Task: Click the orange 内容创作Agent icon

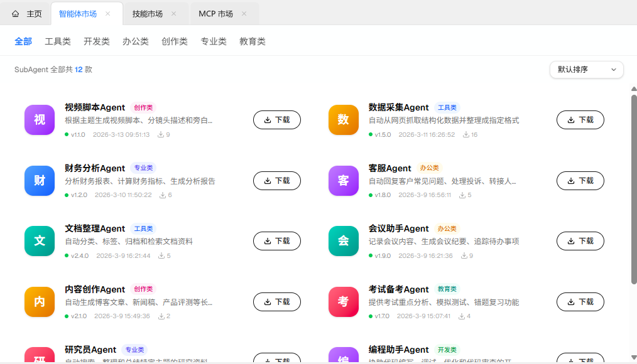Action: pos(40,302)
